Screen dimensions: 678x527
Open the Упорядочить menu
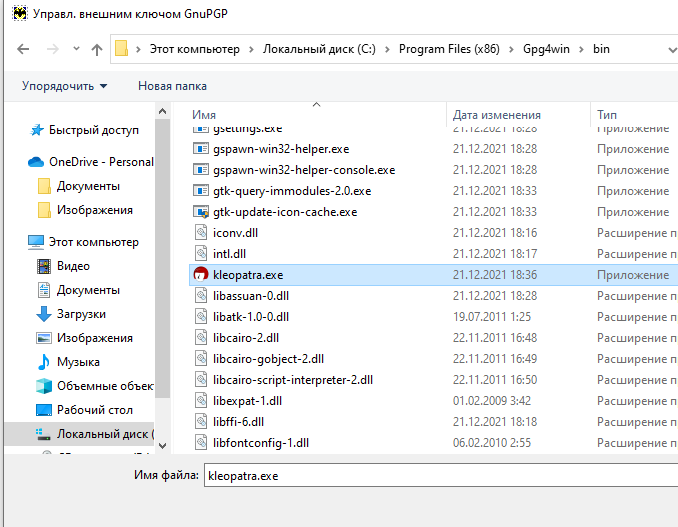click(64, 86)
